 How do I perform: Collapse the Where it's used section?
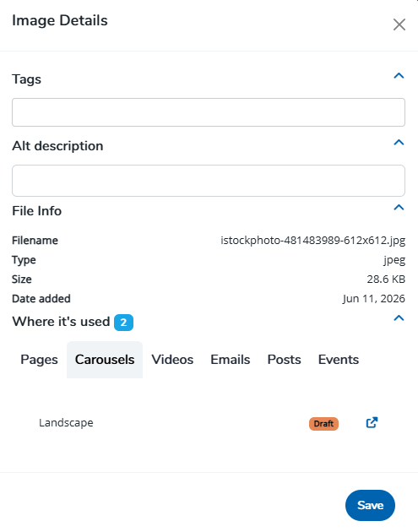[x=399, y=318]
